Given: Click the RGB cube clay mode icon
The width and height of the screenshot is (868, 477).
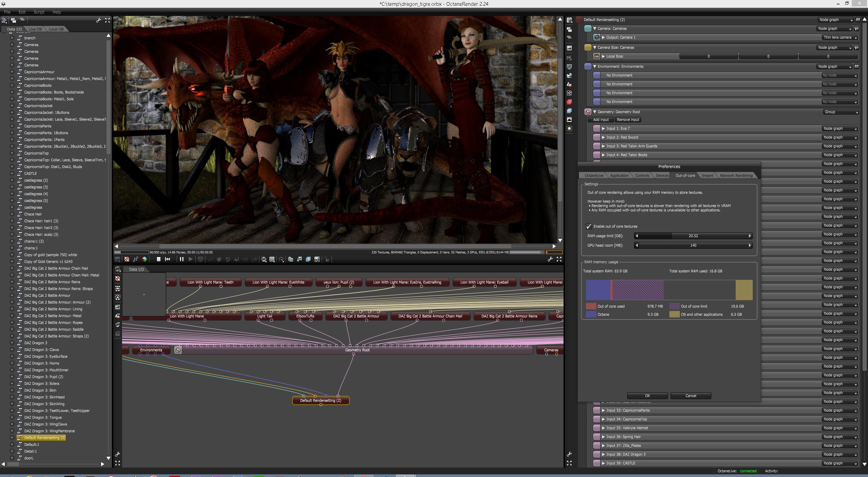Looking at the screenshot, I should (x=144, y=259).
